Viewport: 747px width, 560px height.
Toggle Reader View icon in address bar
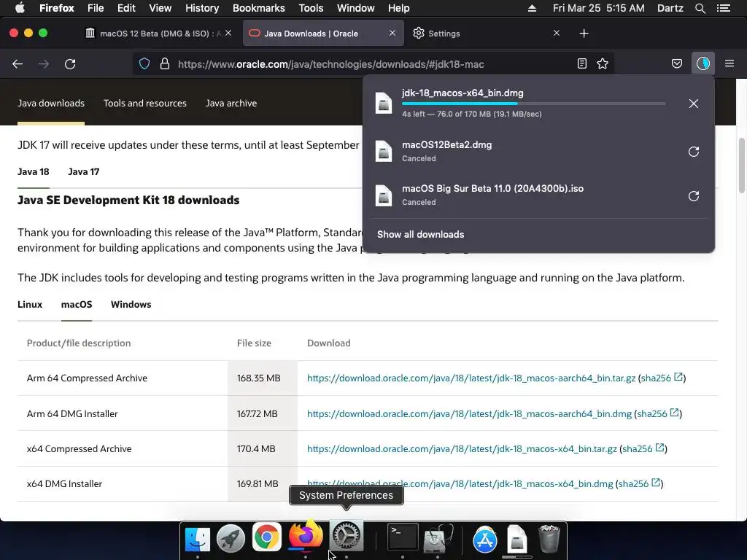[581, 64]
